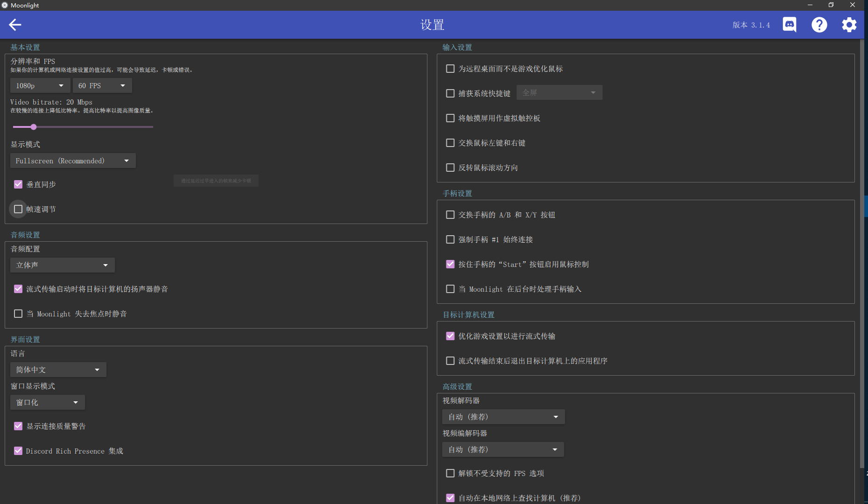Enable 交换手柄的 A/B 和 X/Y 按钮 checkbox
868x504 pixels.
[x=451, y=215]
